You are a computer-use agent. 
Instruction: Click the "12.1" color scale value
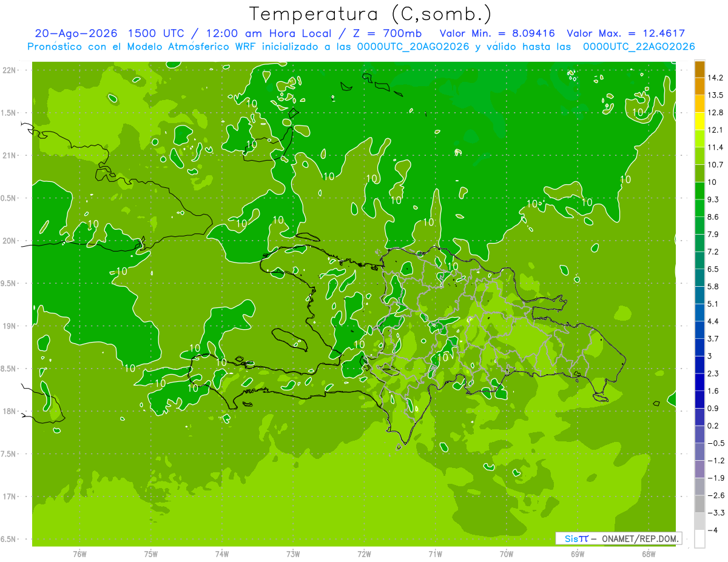[715, 130]
